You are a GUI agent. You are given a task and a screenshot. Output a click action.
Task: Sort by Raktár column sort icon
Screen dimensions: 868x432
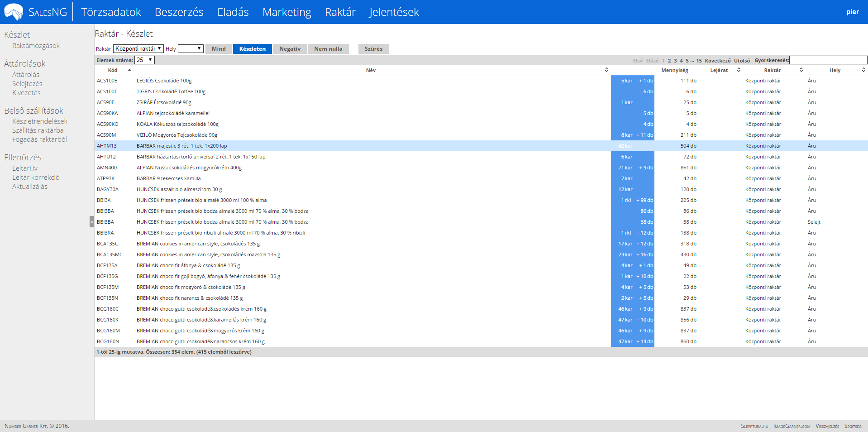tap(801, 70)
